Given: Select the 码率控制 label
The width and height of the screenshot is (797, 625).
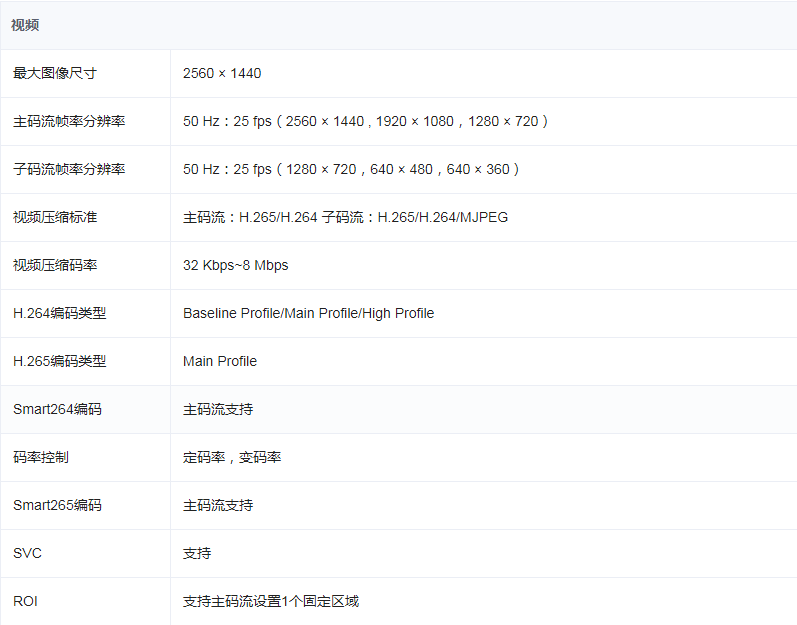Looking at the screenshot, I should pos(41,457).
